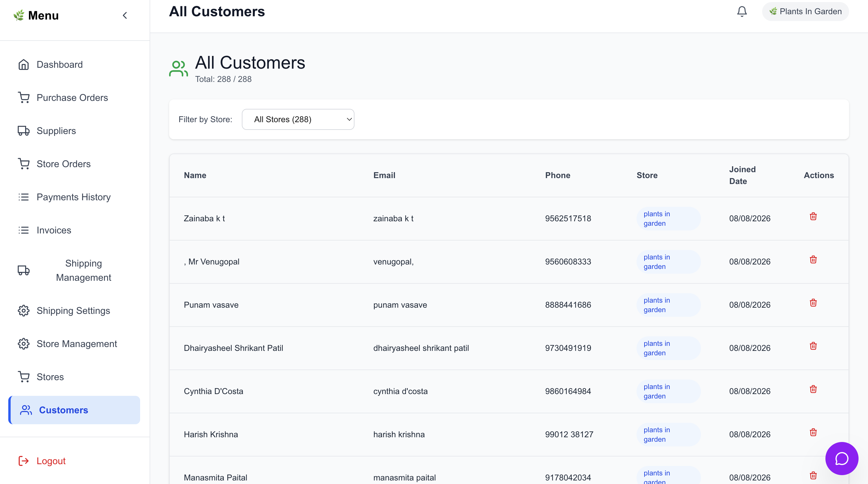Select the Customers menu item
The width and height of the screenshot is (868, 484).
coord(74,410)
